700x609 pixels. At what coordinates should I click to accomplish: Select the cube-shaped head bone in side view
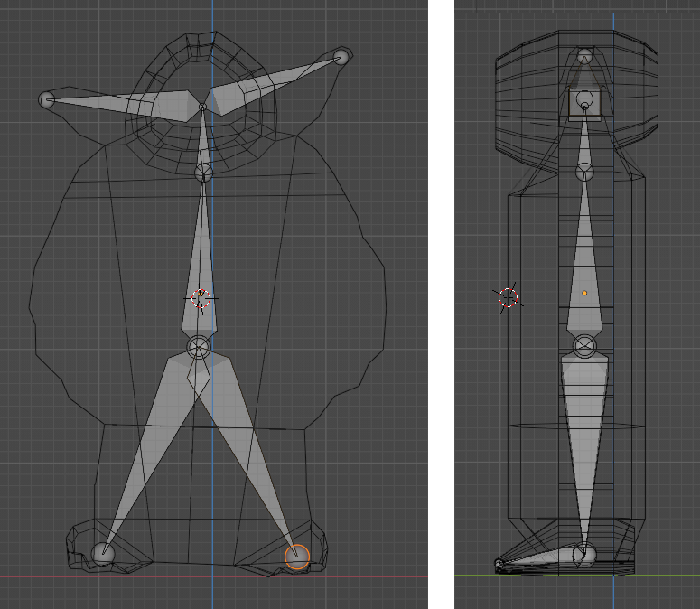click(584, 105)
